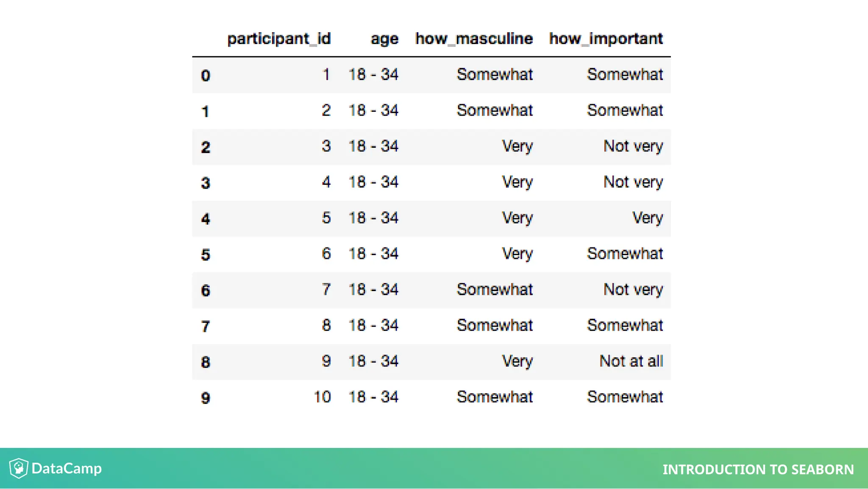This screenshot has height=489, width=868.
Task: Select the participant_id column header
Action: 279,39
